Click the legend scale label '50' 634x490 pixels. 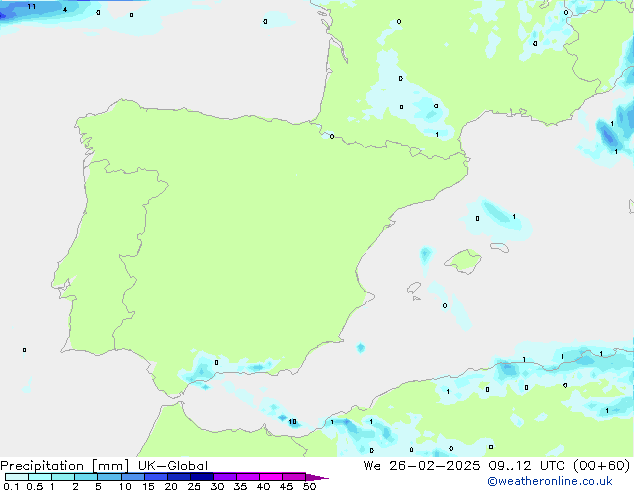310,486
